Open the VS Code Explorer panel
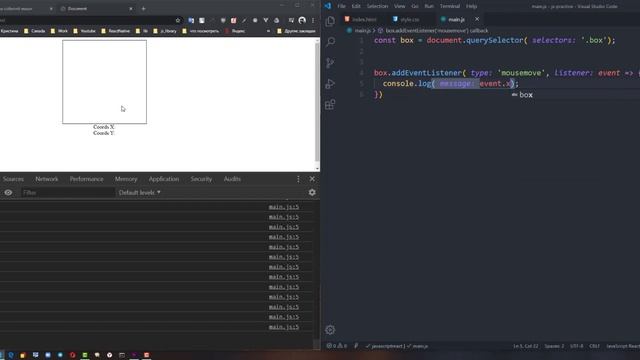640x360 pixels. 330,21
